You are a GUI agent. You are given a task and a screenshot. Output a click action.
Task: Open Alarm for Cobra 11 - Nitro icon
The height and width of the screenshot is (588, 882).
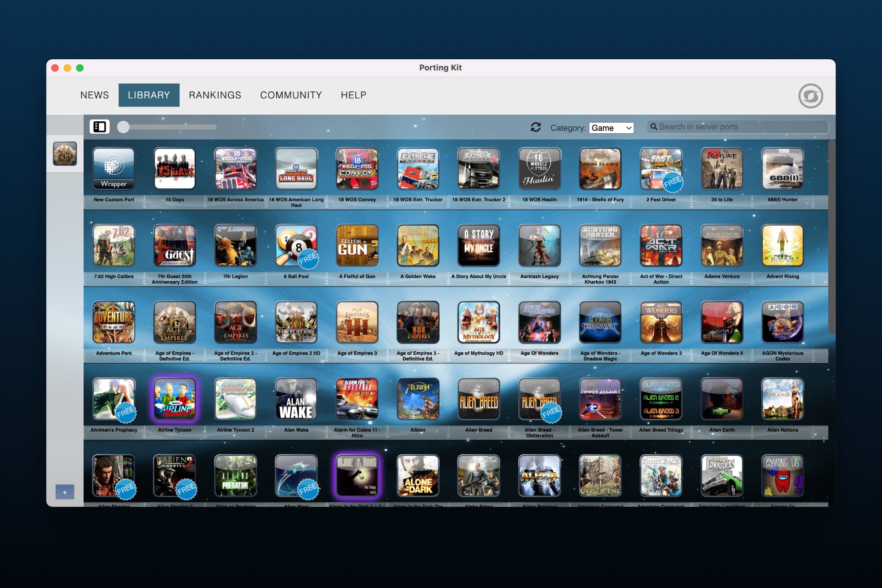coord(357,399)
